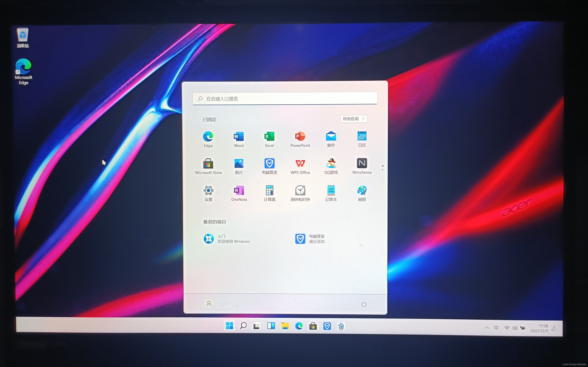Open File Explorer on taskbar
588x367 pixels.
tap(285, 326)
